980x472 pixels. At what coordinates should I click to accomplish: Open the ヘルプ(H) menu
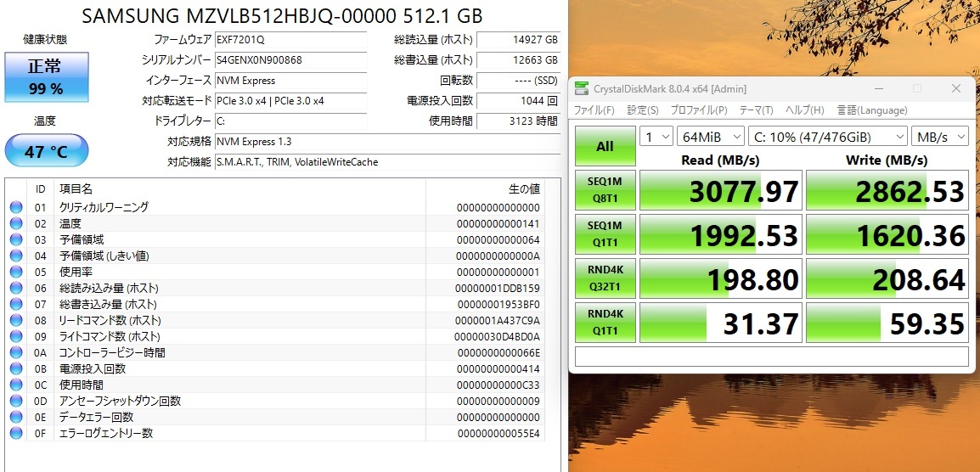pyautogui.click(x=804, y=110)
